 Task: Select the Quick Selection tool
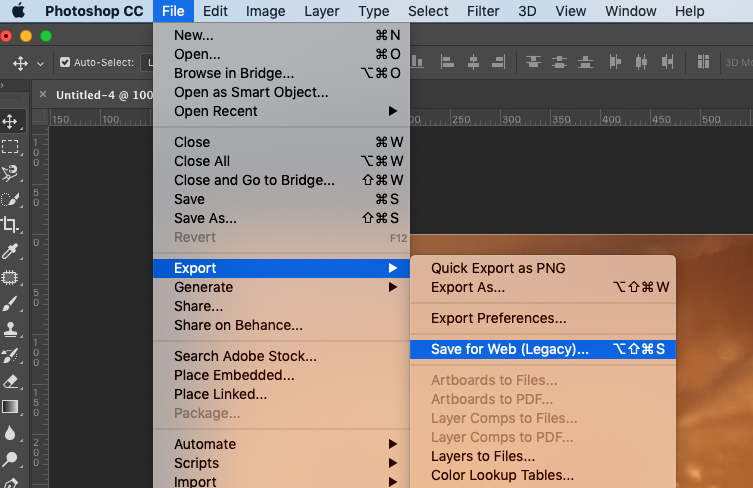(x=10, y=199)
